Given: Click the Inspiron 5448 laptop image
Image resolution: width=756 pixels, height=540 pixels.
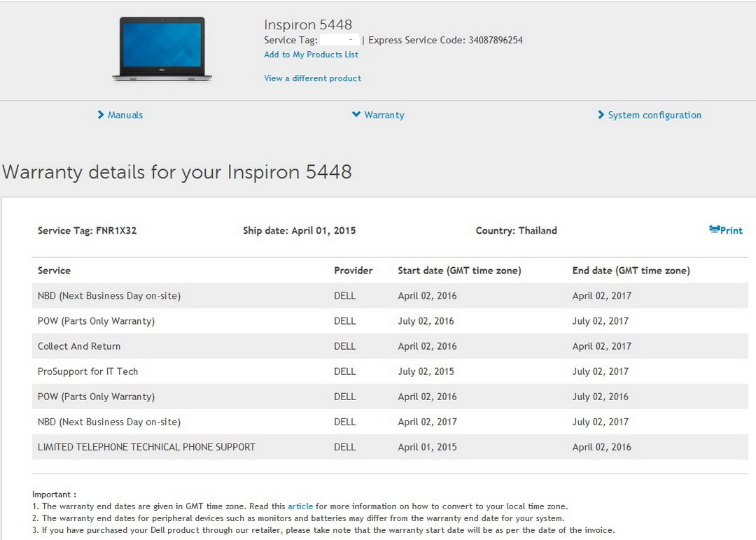Looking at the screenshot, I should [x=162, y=49].
